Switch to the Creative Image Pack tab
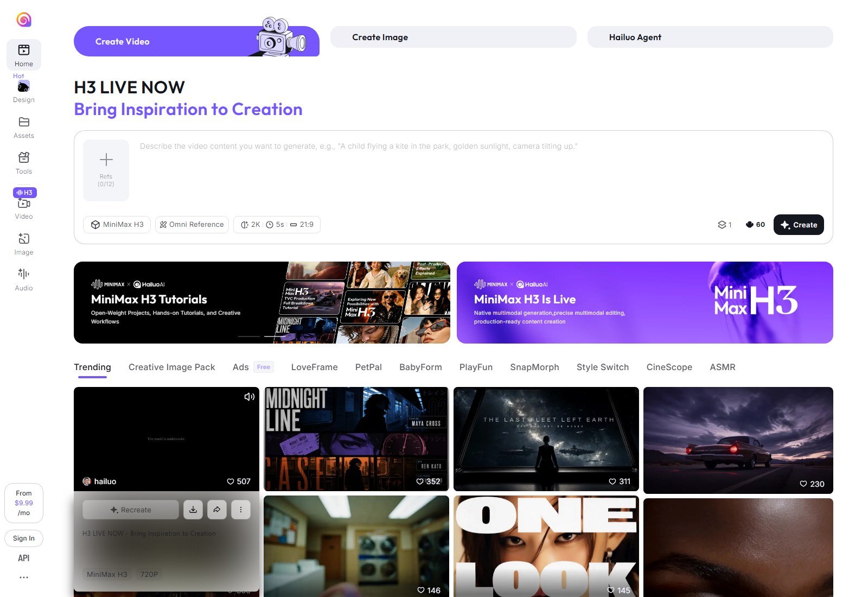Viewport: 868px width, 597px height. coord(172,367)
